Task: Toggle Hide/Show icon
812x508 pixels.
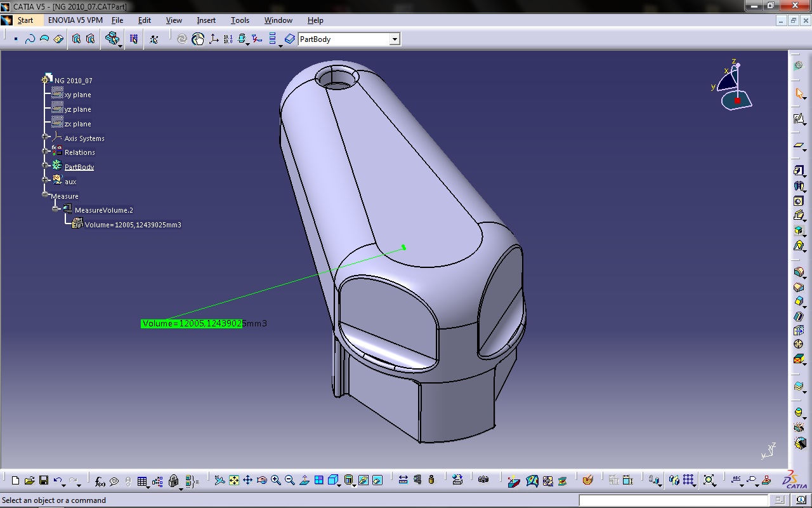Action: tap(363, 481)
